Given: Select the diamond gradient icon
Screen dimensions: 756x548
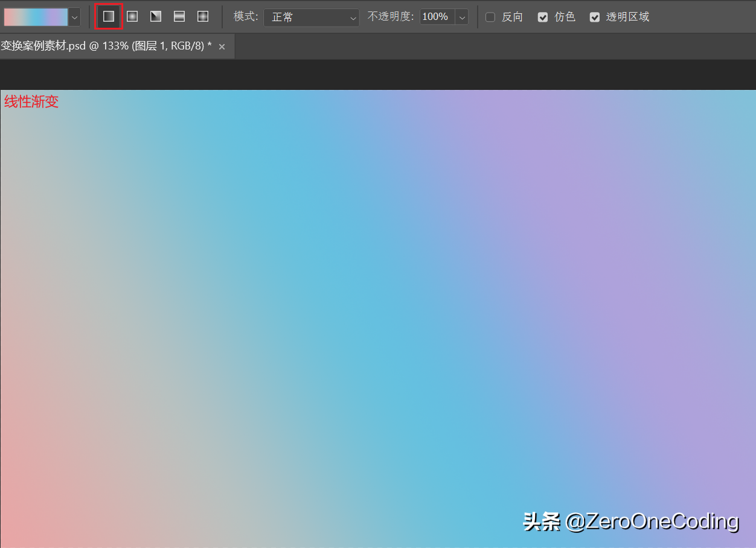Looking at the screenshot, I should click(x=203, y=17).
